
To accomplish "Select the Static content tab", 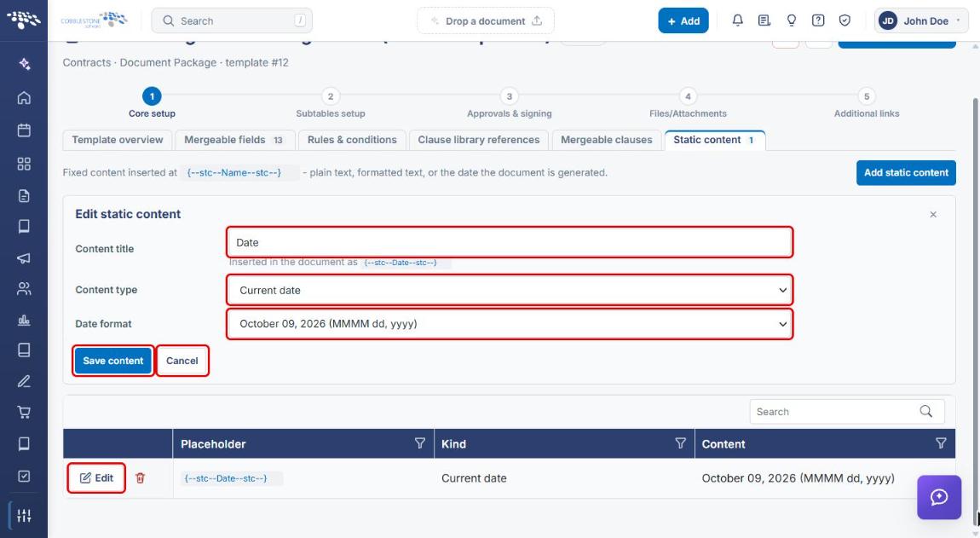I will point(714,140).
